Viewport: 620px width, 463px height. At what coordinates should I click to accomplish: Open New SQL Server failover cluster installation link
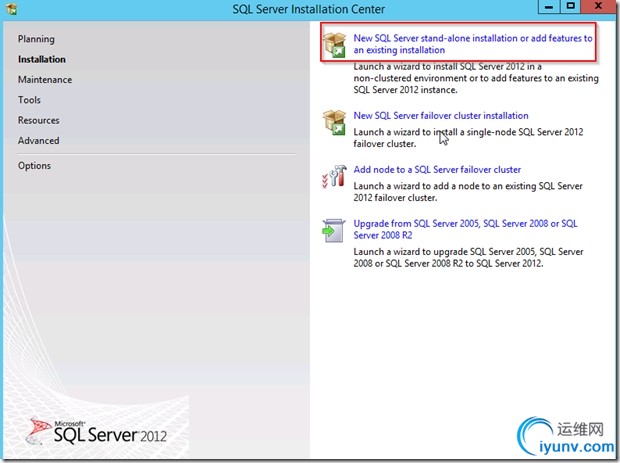tap(441, 115)
